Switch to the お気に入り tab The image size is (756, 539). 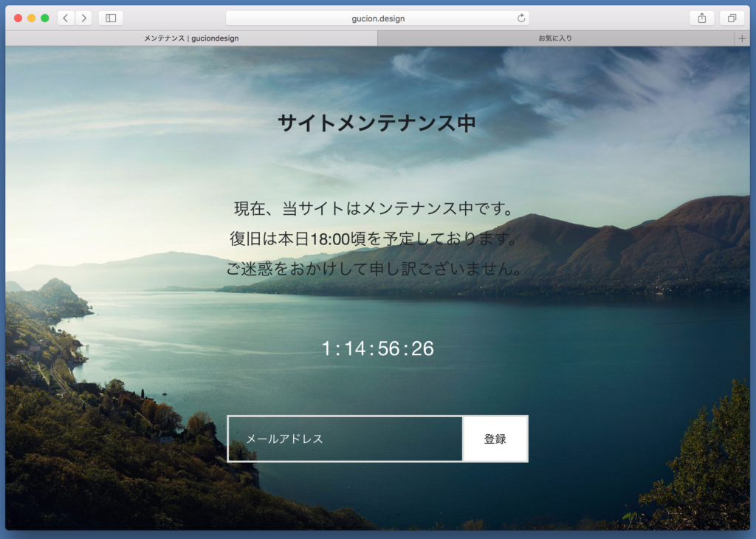click(x=554, y=38)
